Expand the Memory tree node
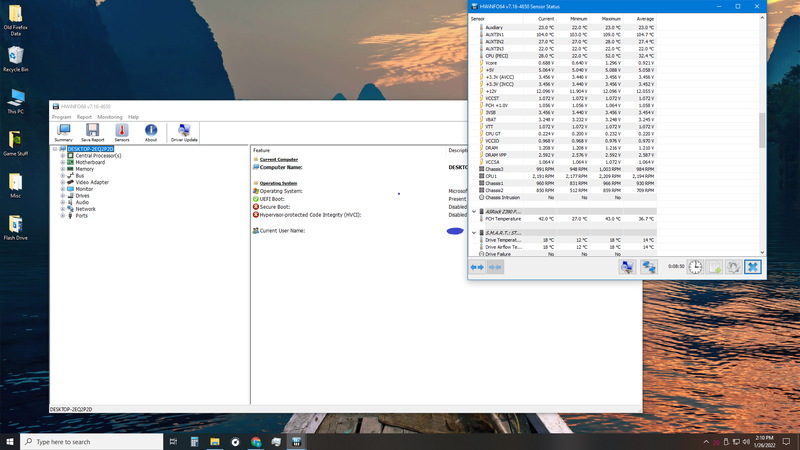The image size is (800, 450). pos(63,169)
